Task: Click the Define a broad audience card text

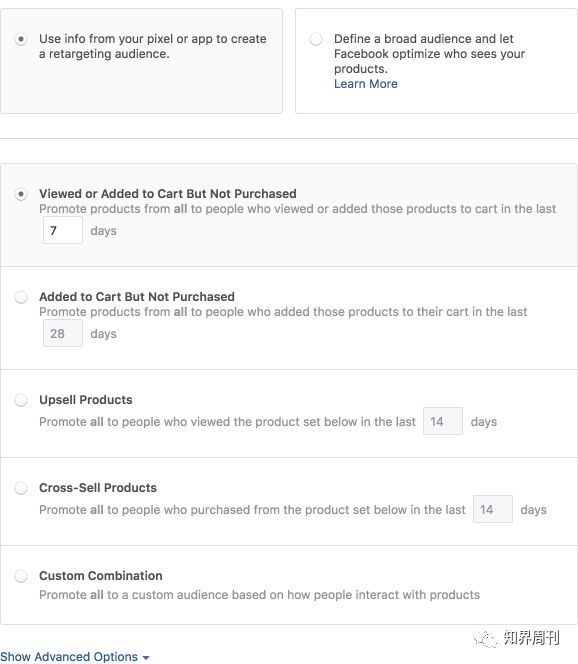Action: 429,54
